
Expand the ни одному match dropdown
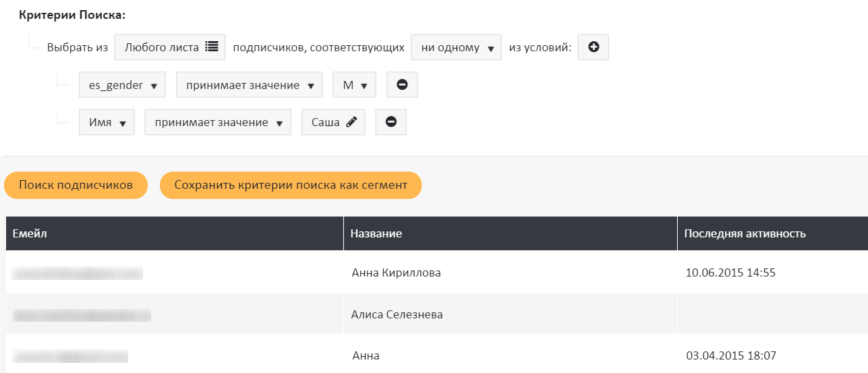456,47
